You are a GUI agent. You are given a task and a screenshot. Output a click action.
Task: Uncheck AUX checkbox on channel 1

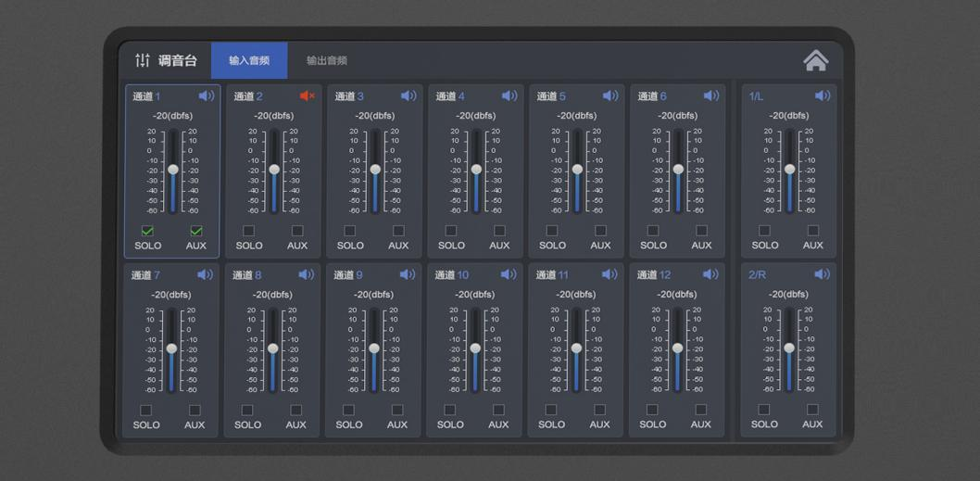point(196,231)
